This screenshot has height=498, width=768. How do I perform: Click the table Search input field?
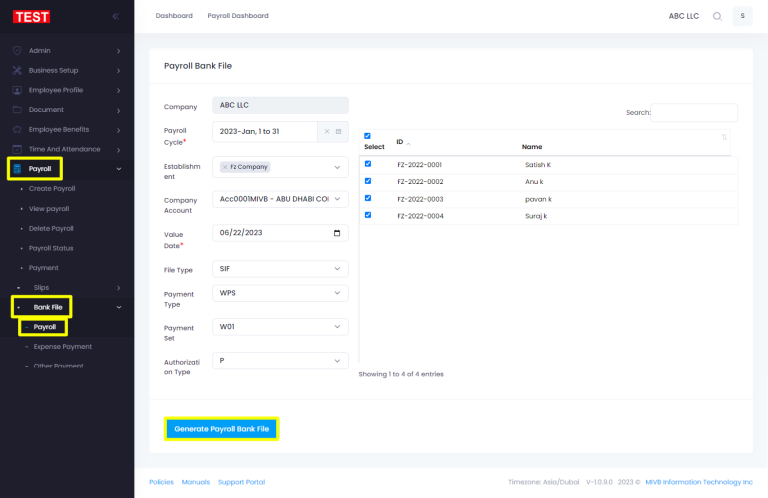[x=694, y=113]
